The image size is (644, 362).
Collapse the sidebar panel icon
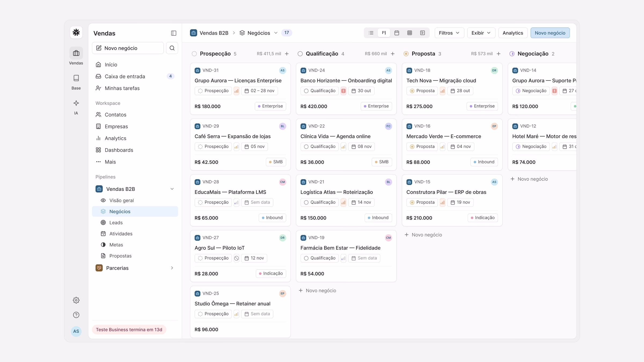click(174, 33)
